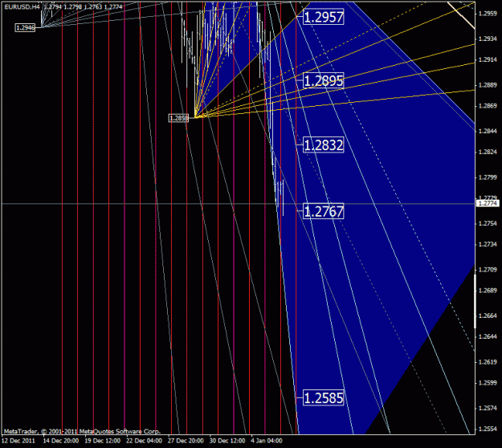Click the current price marker 1.2774
This screenshot has height=448, width=502.
tap(488, 203)
